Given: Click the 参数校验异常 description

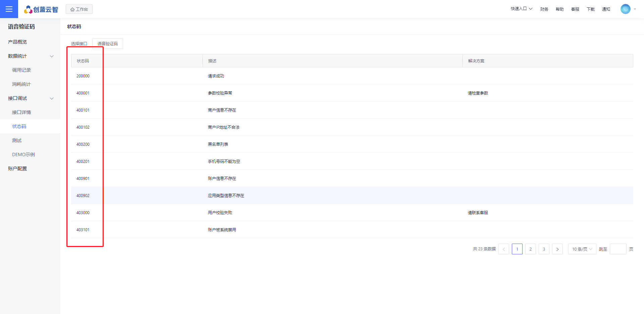Looking at the screenshot, I should click(x=220, y=93).
